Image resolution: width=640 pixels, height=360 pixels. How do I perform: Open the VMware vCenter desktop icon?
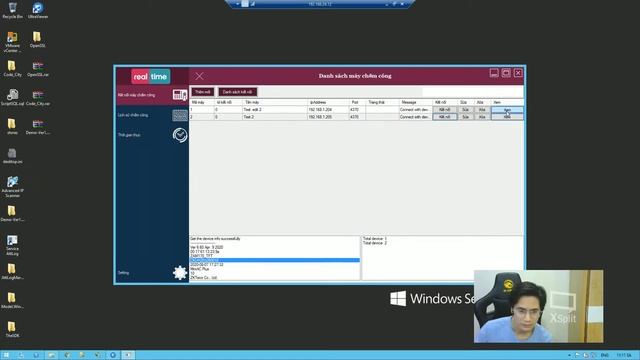tap(12, 42)
